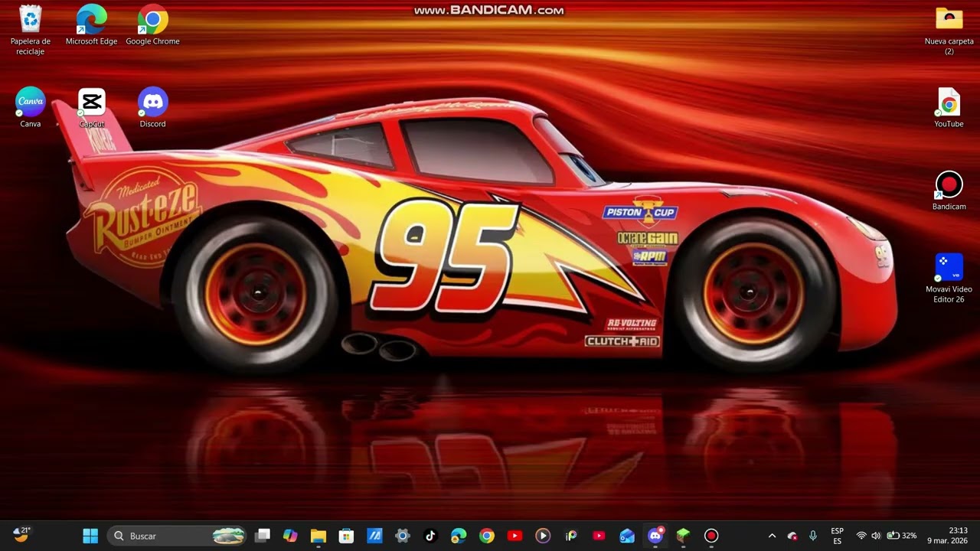980x551 pixels.
Task: Select the YouTube desktop shortcut
Action: [x=949, y=108]
